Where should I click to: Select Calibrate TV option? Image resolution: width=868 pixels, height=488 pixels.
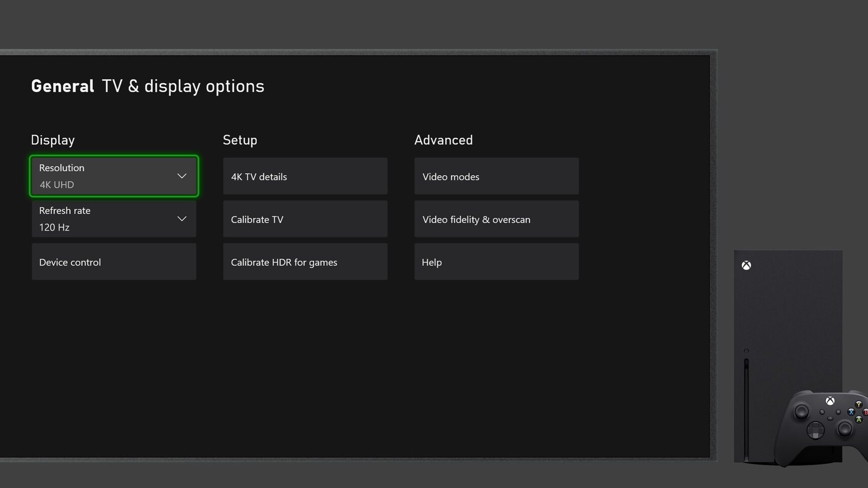305,219
